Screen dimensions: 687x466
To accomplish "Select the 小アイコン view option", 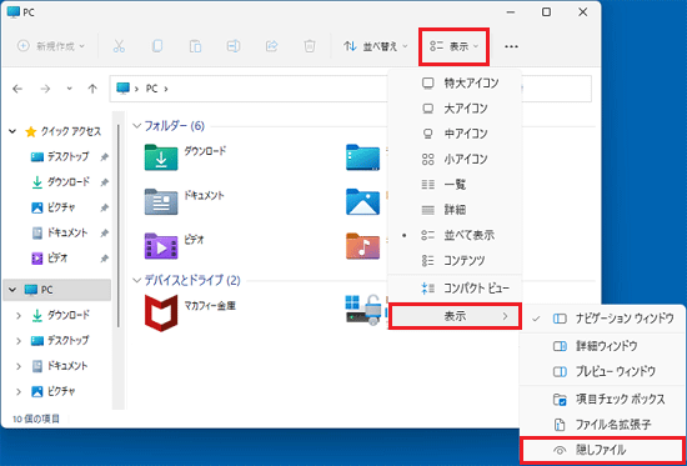I will point(455,159).
